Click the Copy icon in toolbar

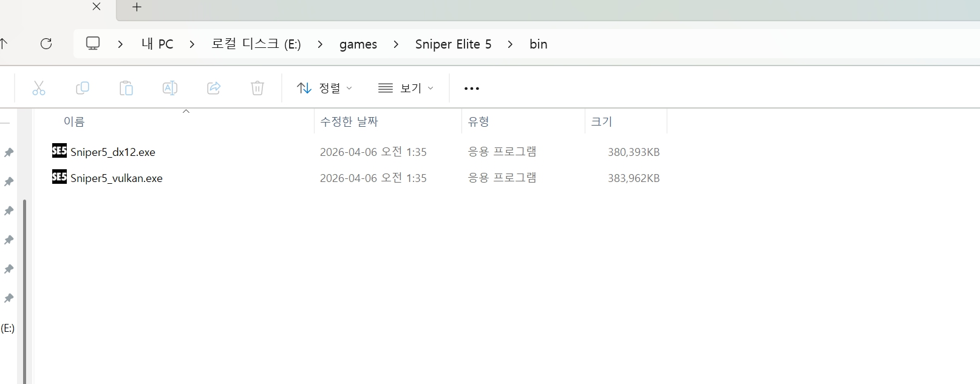pyautogui.click(x=83, y=89)
